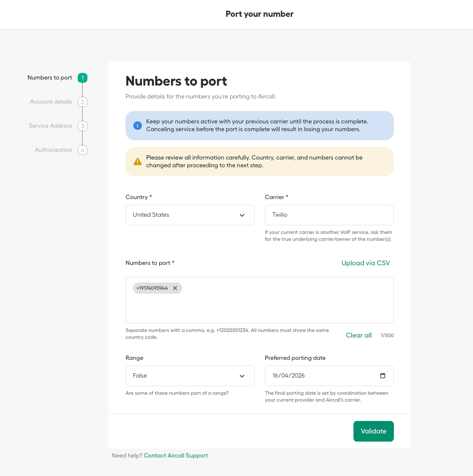Viewport: 473px width, 476px height.
Task: Select step 3 circle indicator
Action: (x=83, y=126)
